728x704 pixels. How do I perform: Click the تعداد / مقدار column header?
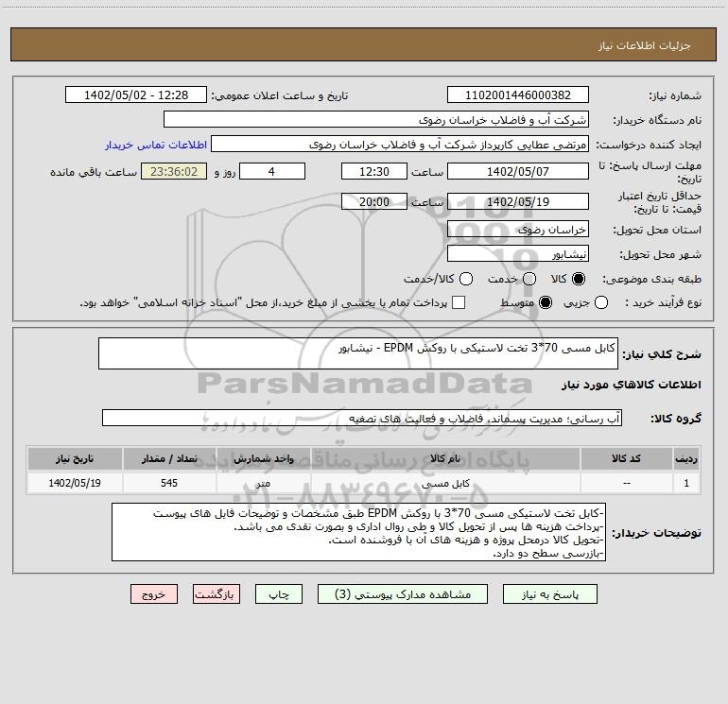[x=169, y=458]
